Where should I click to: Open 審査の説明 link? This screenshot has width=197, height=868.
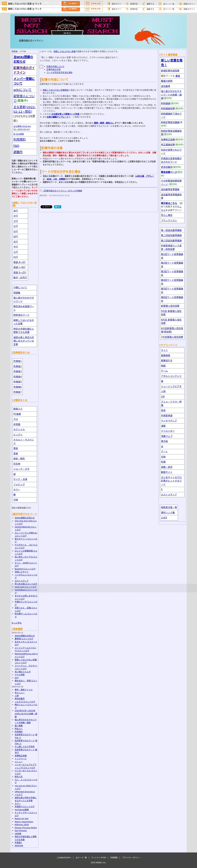(x=167, y=81)
